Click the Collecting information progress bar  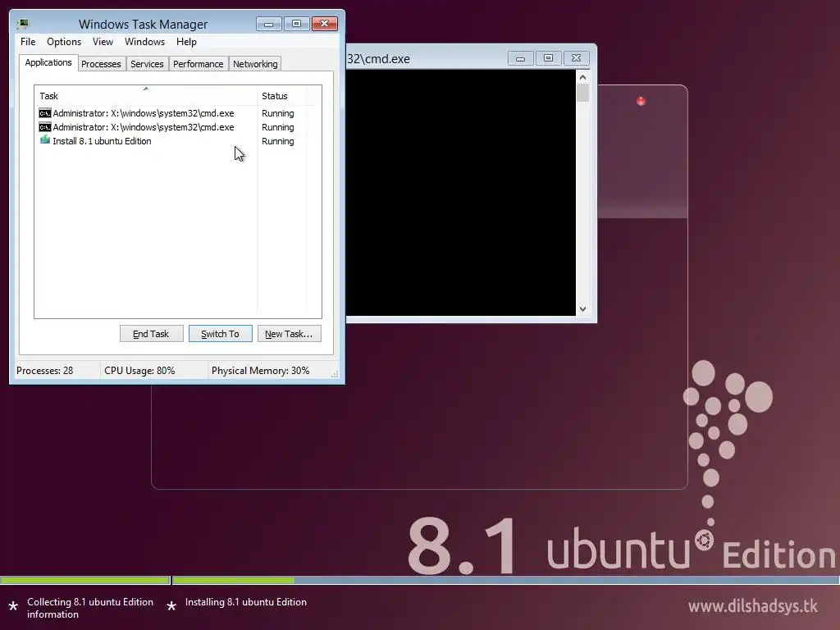(x=85, y=580)
